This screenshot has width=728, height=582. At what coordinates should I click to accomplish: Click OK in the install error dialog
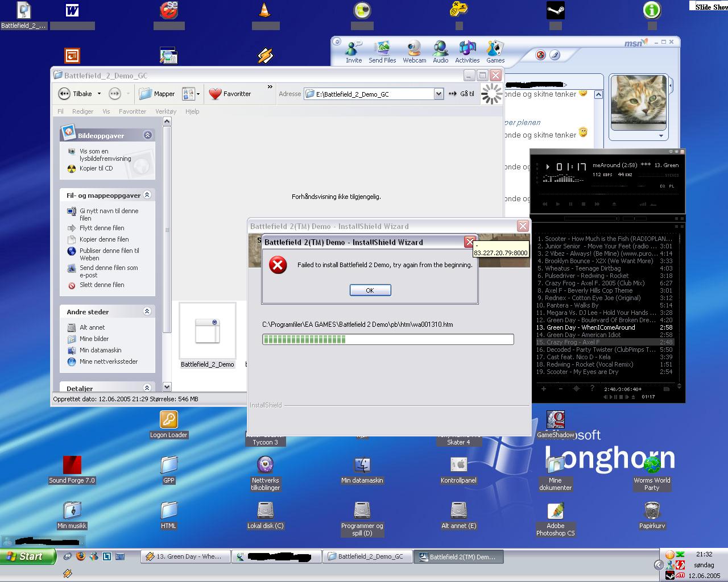click(x=370, y=290)
